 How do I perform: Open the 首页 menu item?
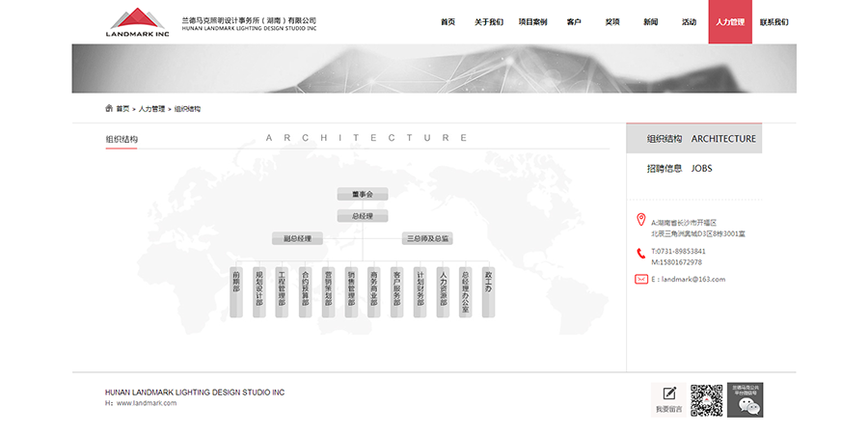point(448,21)
